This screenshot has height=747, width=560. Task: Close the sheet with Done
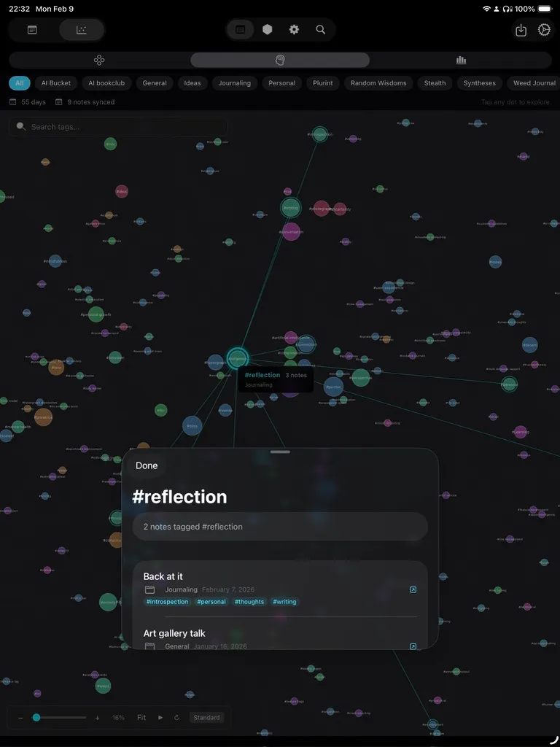pyautogui.click(x=147, y=466)
